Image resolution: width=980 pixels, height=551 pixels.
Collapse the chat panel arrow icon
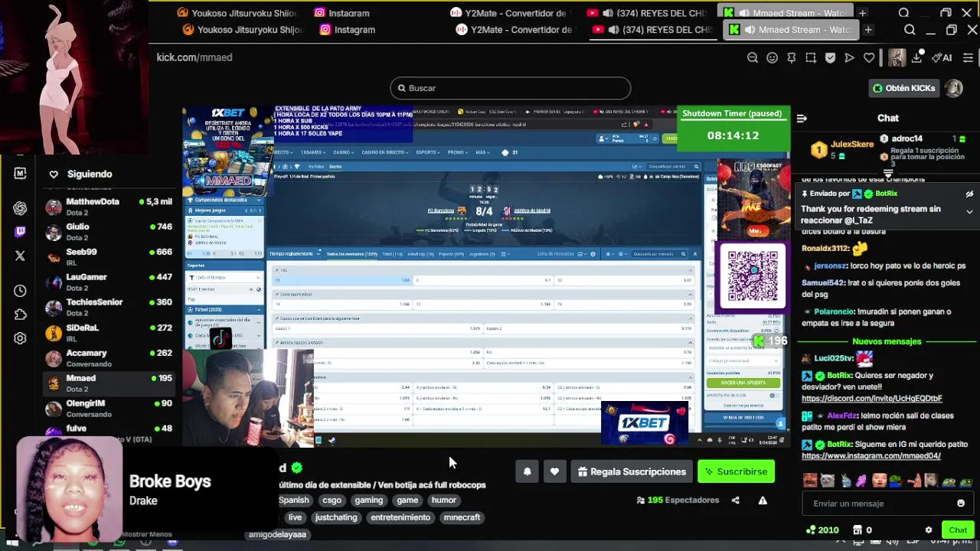[802, 118]
